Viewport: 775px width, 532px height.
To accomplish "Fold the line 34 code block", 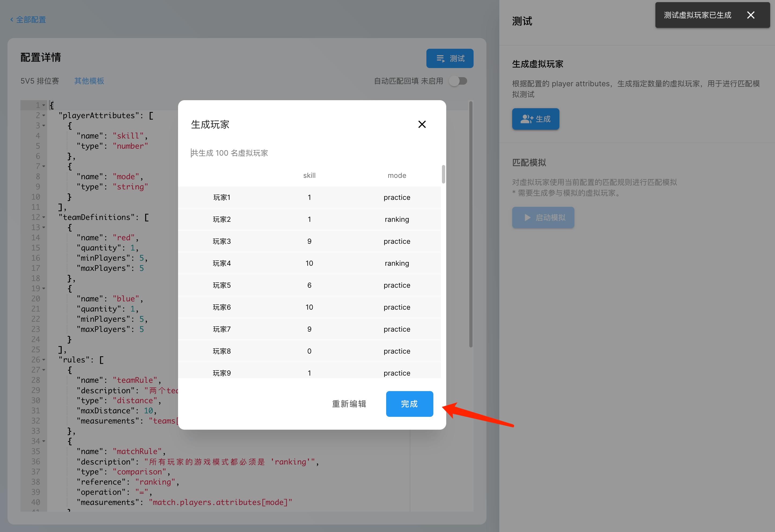I will click(44, 441).
